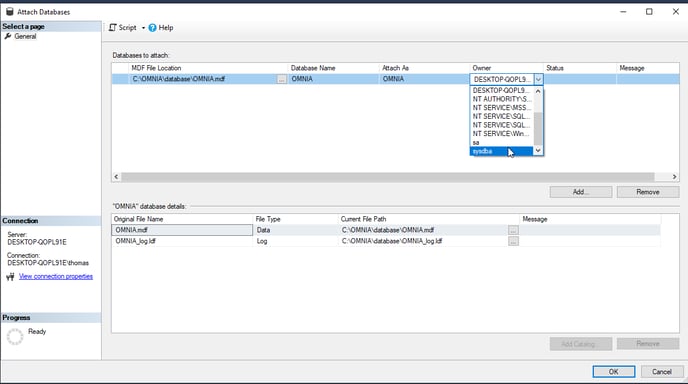Browse path for OMNIA.mdf data file
Viewport: 688px width, 384px height.
[x=513, y=230]
